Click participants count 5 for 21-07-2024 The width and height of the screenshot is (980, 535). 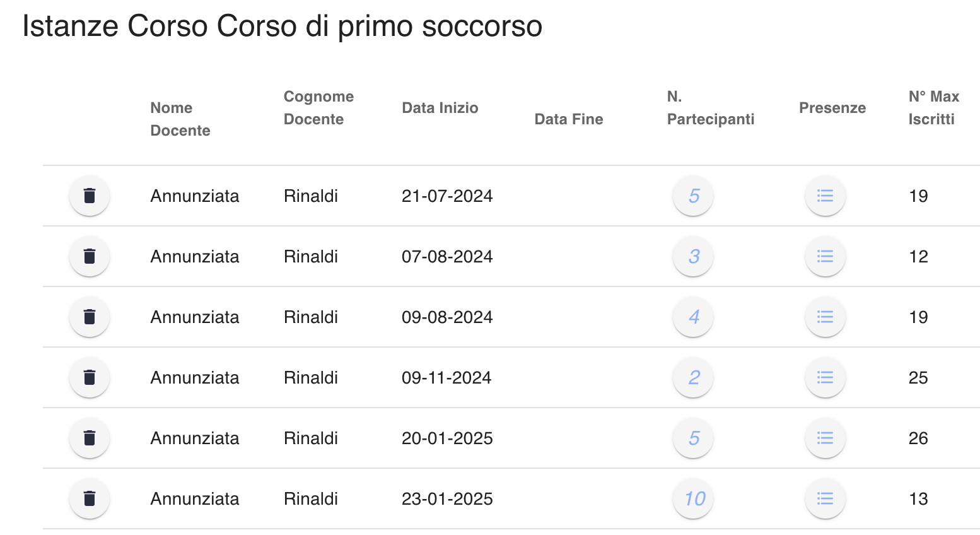pyautogui.click(x=693, y=196)
